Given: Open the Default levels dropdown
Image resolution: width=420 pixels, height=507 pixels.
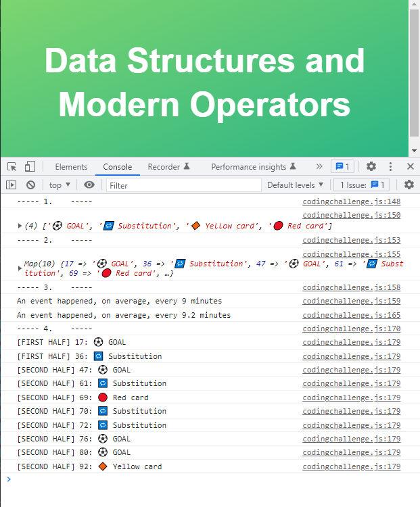Looking at the screenshot, I should pos(295,185).
